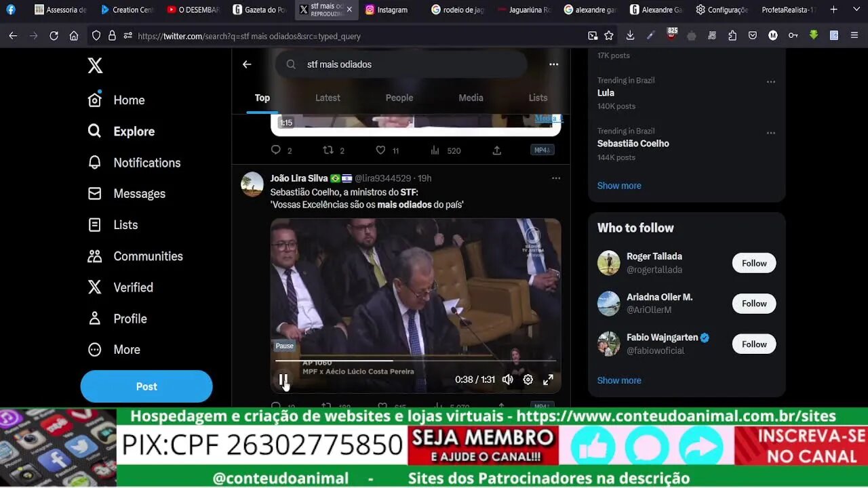Open the Roger Tallada profile link

pos(654,256)
